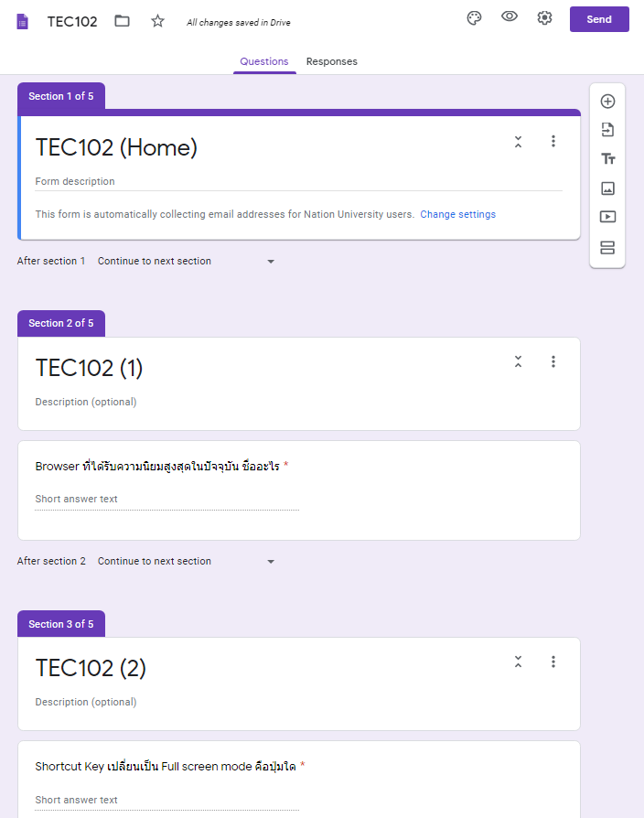
Task: Preview the form with the eye icon
Action: click(510, 17)
